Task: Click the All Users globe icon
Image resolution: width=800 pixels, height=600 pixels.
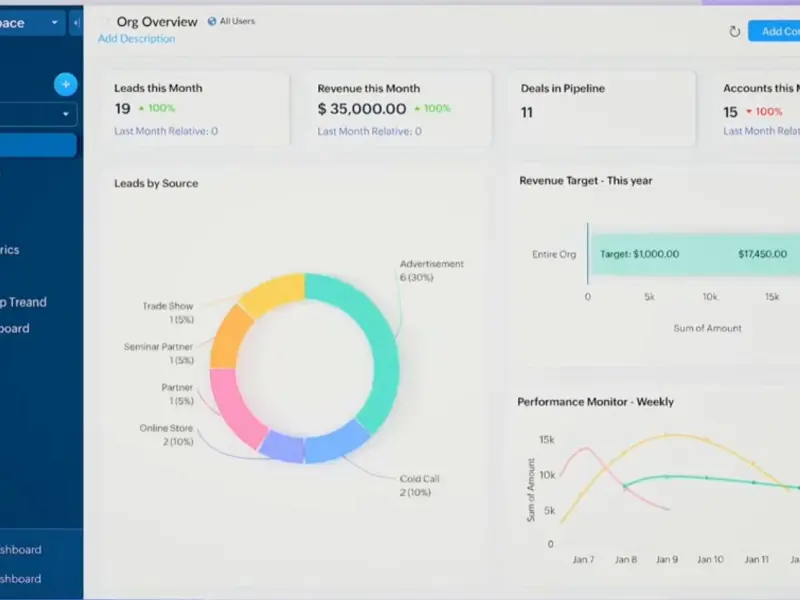Action: click(212, 21)
